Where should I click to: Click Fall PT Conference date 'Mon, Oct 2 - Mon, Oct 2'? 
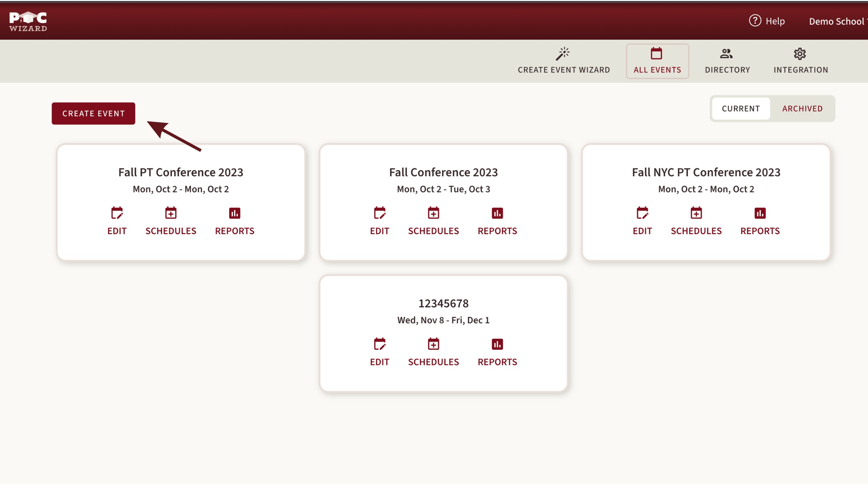tap(181, 189)
